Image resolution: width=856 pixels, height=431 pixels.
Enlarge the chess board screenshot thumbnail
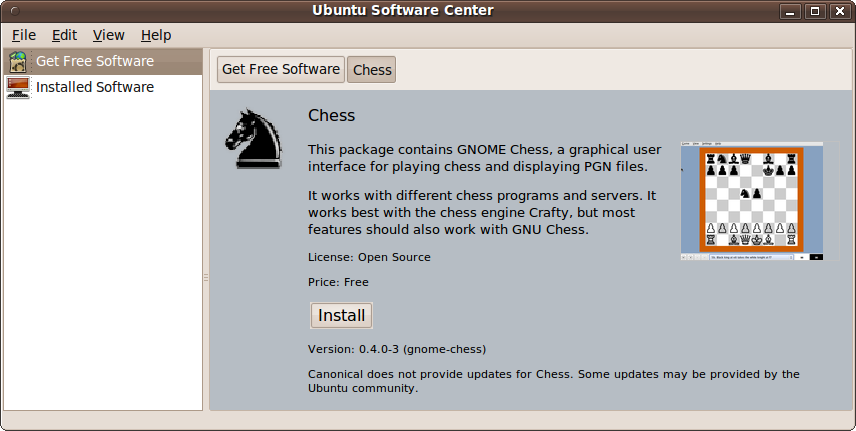click(751, 201)
